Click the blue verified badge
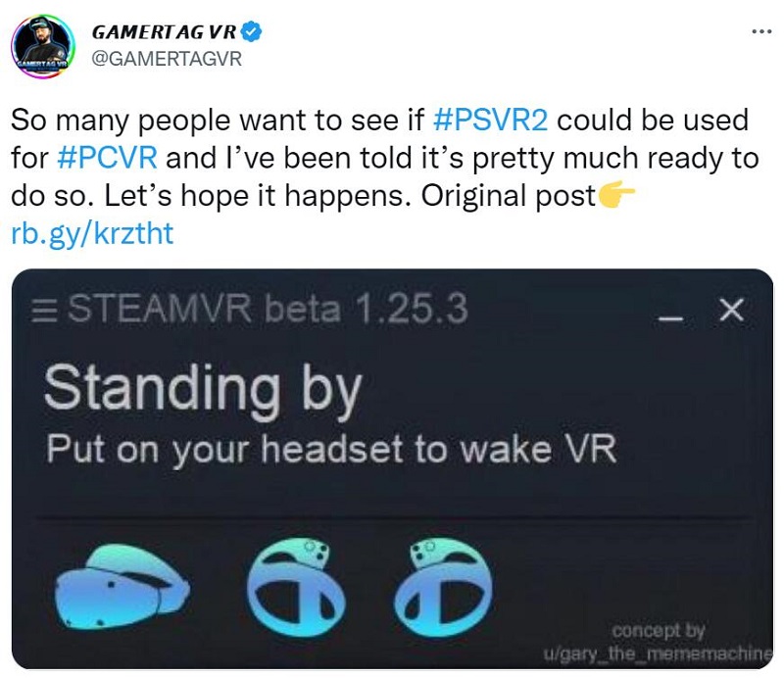 (x=251, y=32)
